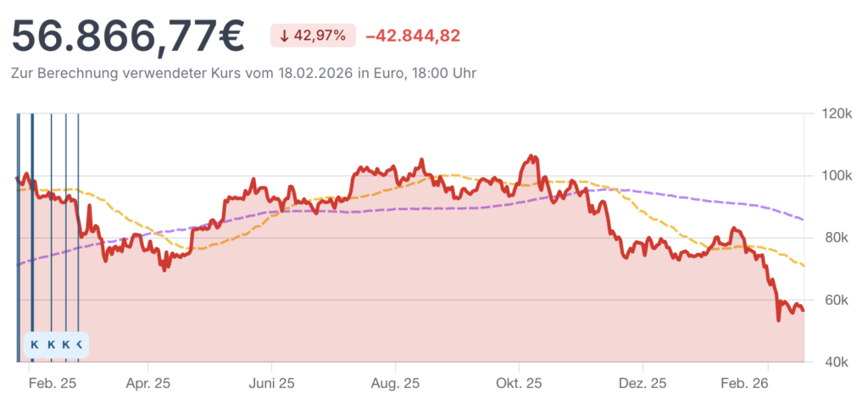Select Apr. 25 on the time axis
Viewport: 868px width, 411px height.
coord(147,384)
